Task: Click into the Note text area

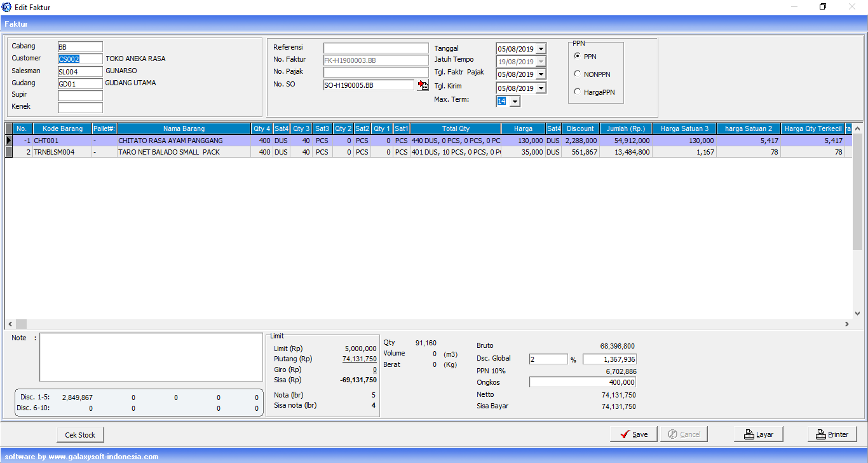Action: pyautogui.click(x=151, y=357)
